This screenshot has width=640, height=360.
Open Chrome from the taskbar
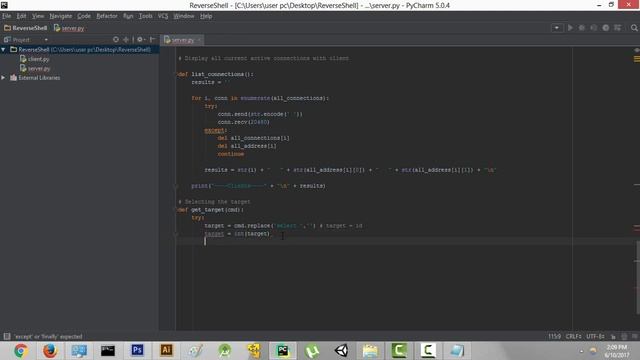coord(21,351)
